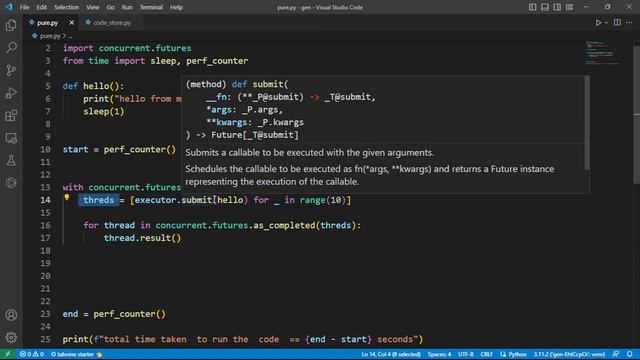Image resolution: width=640 pixels, height=360 pixels.
Task: Toggle the primary side bar layout icon
Action: (532, 7)
